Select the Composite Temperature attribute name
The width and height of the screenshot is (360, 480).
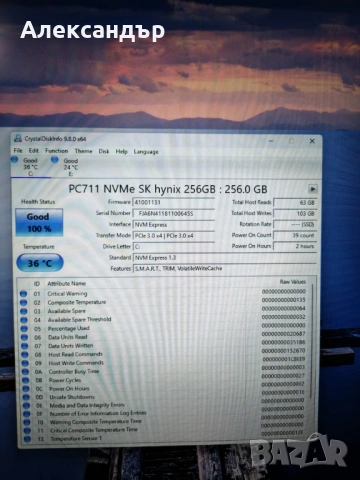click(x=77, y=302)
